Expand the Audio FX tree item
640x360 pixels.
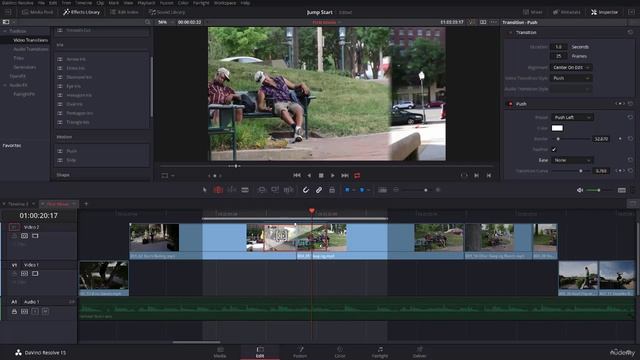click(5, 85)
